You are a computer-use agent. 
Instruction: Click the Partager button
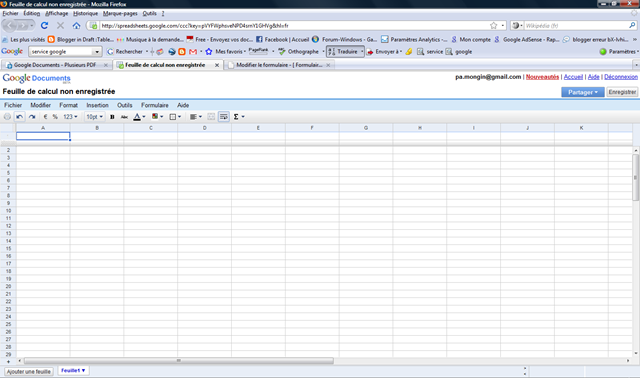pos(583,92)
